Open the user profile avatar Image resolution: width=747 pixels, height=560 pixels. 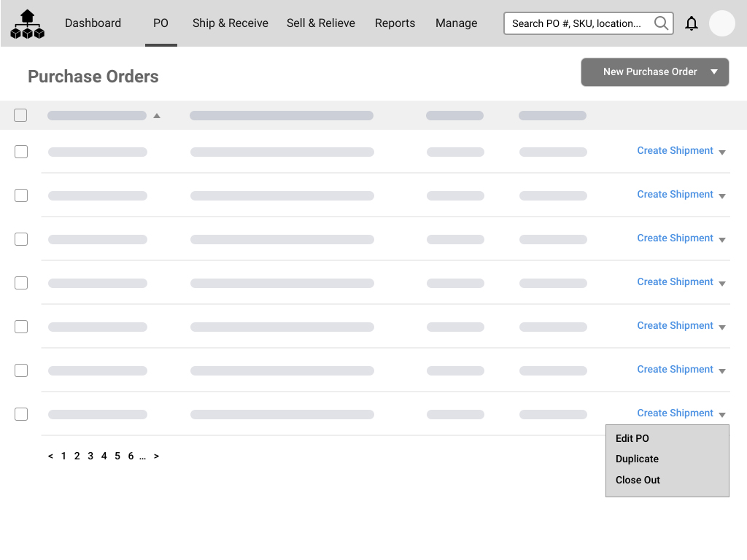pos(721,23)
